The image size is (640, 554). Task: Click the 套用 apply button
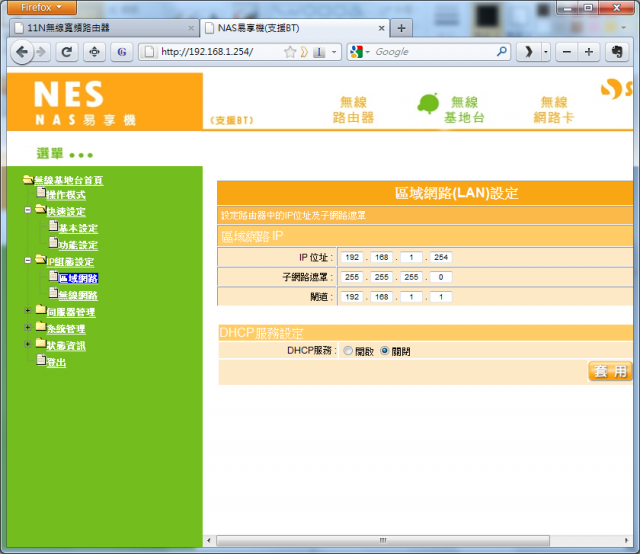coord(610,372)
